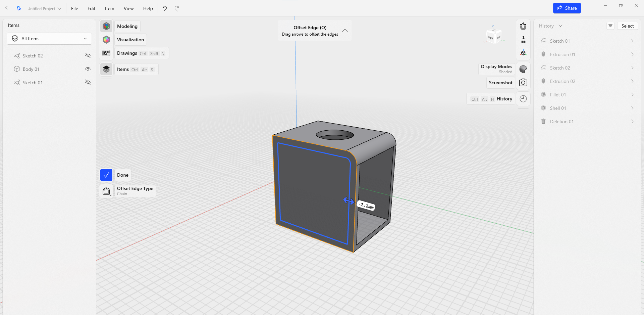This screenshot has width=644, height=315.
Task: Open the Visualization icon
Action: [x=106, y=40]
